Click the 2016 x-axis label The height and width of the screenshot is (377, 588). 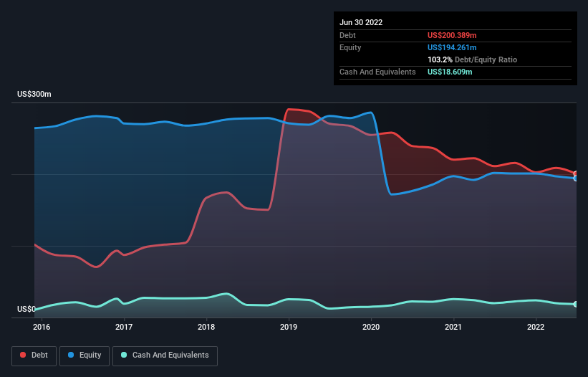[x=42, y=327]
